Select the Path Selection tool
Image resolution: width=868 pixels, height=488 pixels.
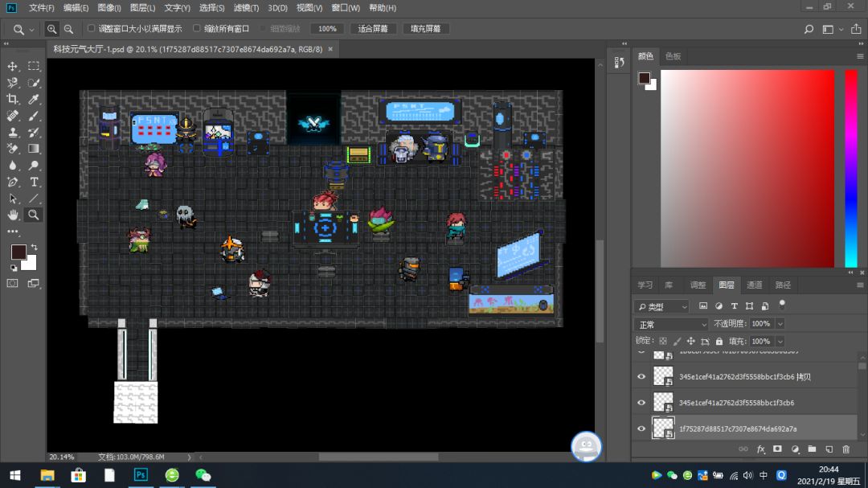[12, 199]
